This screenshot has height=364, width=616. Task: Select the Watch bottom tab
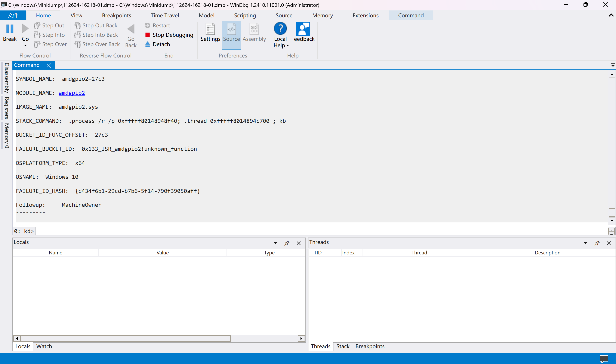(x=44, y=346)
